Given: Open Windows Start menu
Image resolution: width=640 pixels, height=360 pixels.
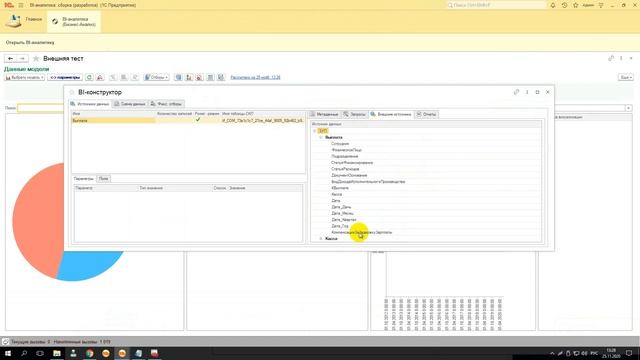Looking at the screenshot, I should [7, 353].
